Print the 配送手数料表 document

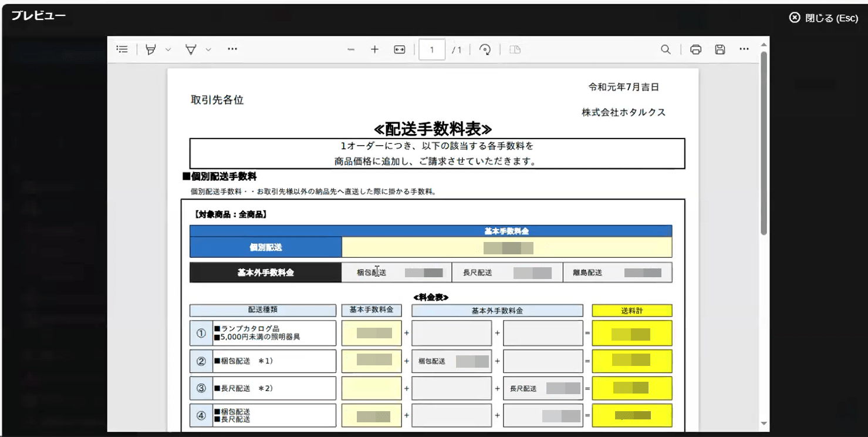tap(696, 49)
